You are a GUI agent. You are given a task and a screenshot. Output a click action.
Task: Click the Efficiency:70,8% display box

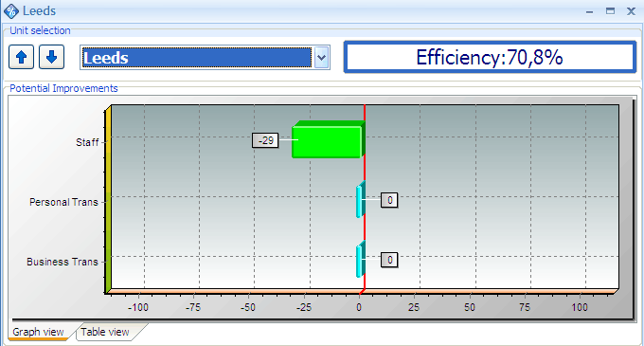tap(490, 57)
